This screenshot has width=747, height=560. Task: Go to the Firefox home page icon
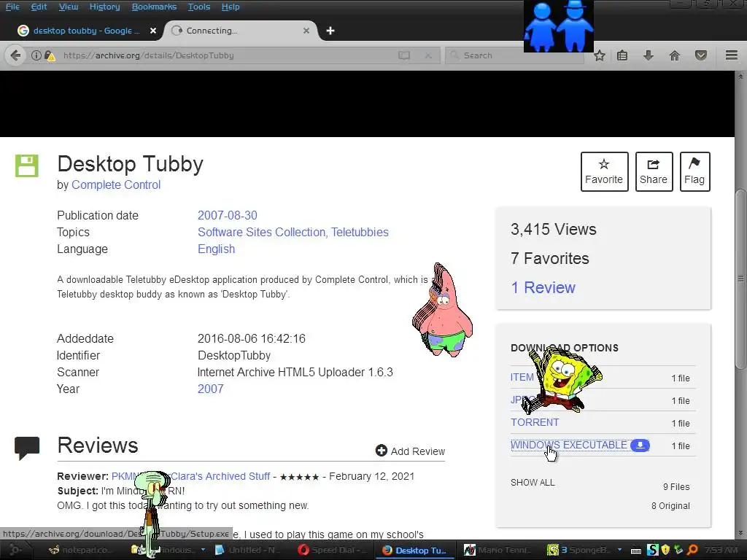tap(674, 55)
